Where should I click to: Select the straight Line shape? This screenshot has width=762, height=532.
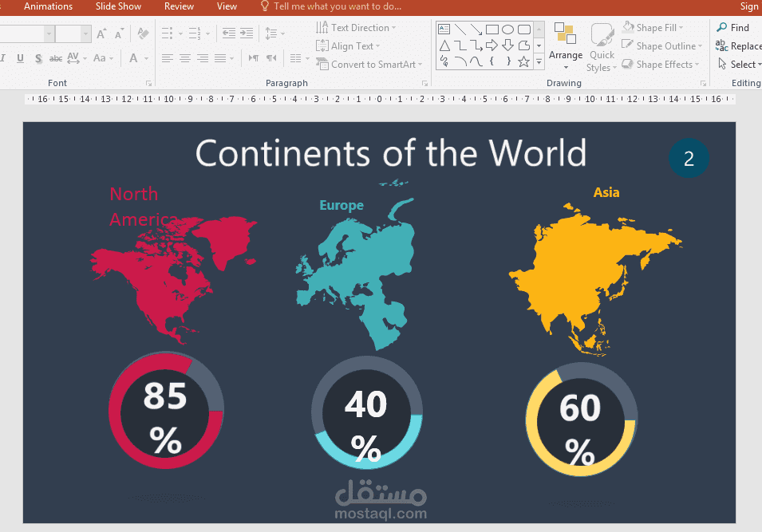[x=460, y=30]
